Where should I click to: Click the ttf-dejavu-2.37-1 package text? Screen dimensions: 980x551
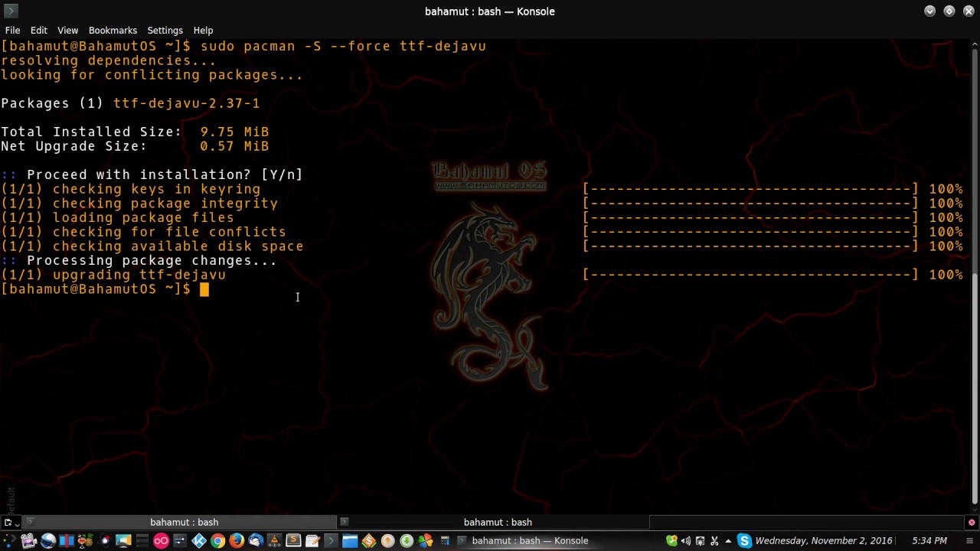pos(186,103)
